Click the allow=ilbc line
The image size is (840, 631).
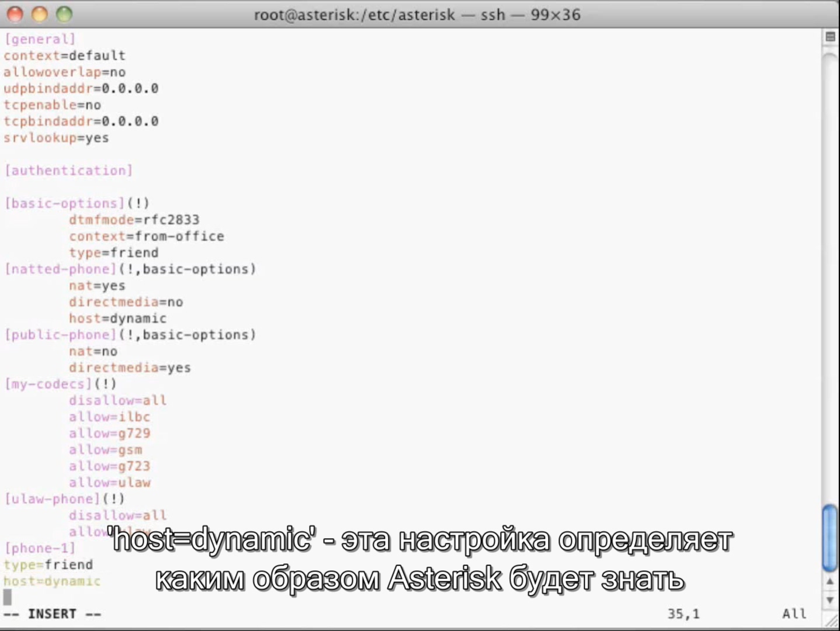point(110,417)
